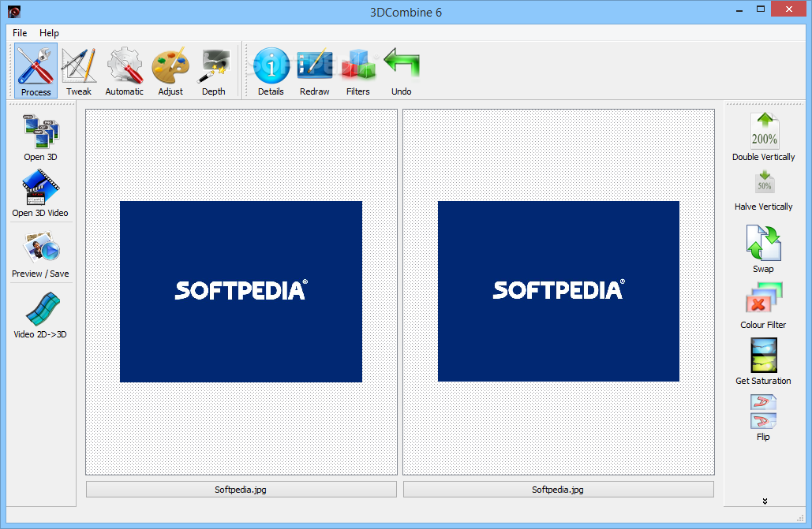812x529 pixels.
Task: Minimize the 3DCombine window
Action: 739,9
